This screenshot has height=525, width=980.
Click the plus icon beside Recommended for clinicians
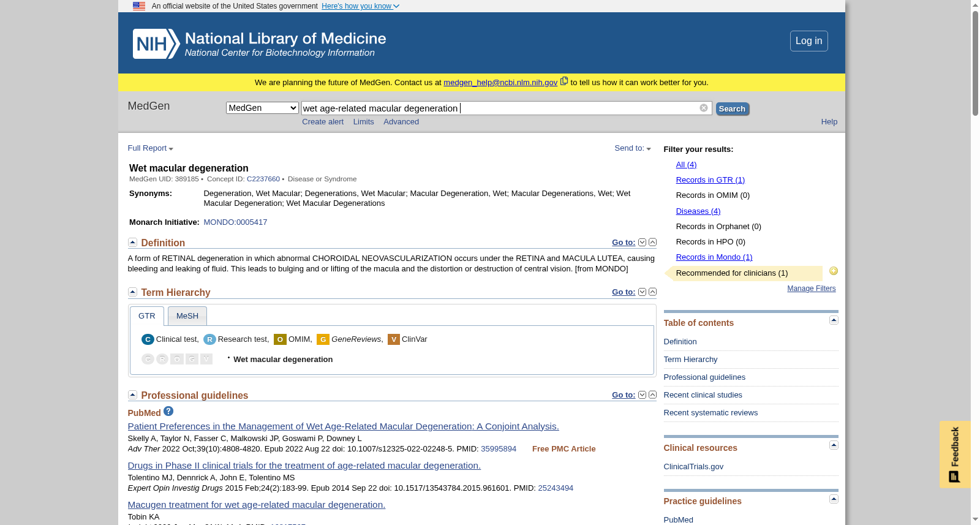tap(834, 271)
